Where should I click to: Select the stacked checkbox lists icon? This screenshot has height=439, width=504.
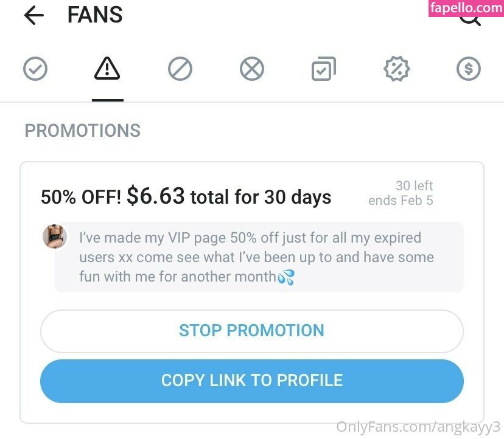click(324, 68)
